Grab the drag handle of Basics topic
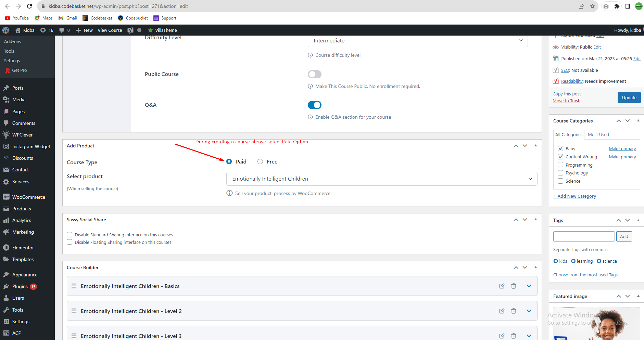 coord(74,286)
